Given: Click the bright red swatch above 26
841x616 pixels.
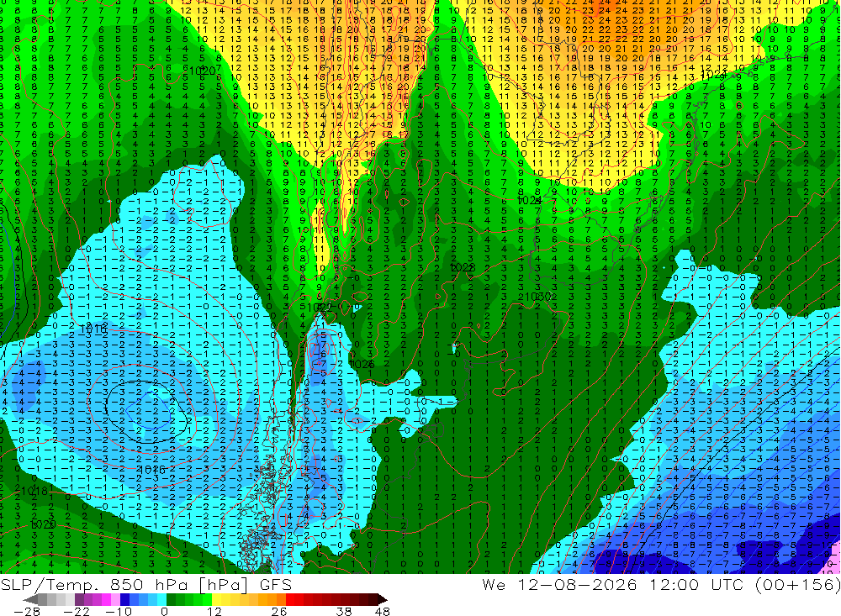Looking at the screenshot, I should (x=290, y=599).
